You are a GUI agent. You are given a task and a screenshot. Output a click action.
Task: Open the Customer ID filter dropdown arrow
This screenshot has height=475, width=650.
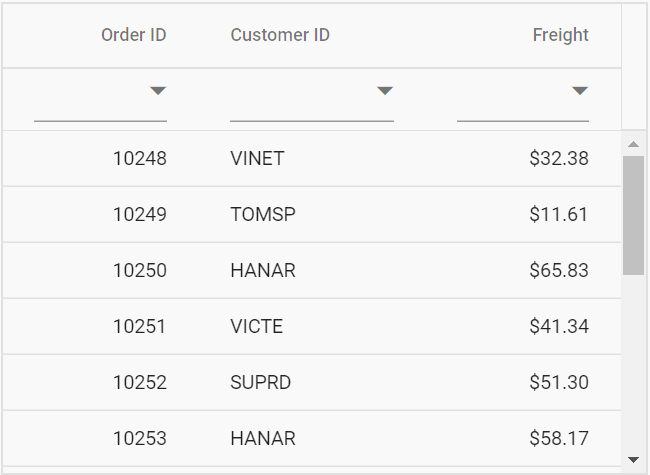tap(385, 91)
